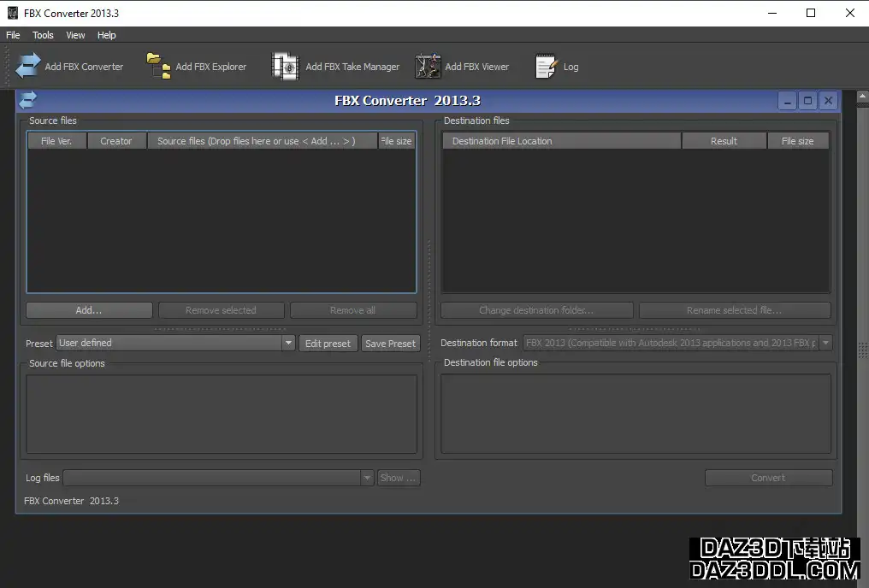
Task: Click the Remove selected button
Action: click(222, 310)
